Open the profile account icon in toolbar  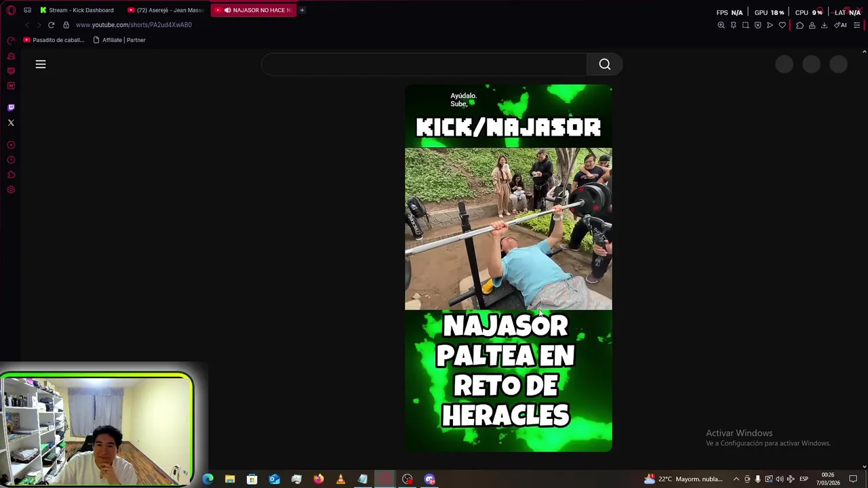tap(812, 25)
